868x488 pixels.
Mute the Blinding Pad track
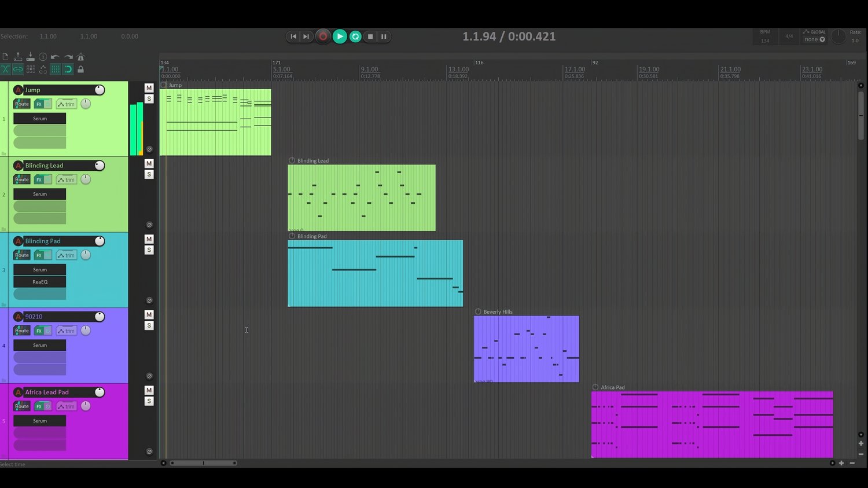pyautogui.click(x=149, y=239)
